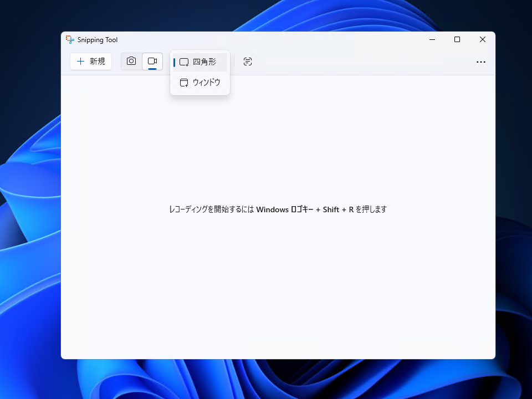The height and width of the screenshot is (399, 532).
Task: Open the options dropdown with three dots
Action: click(x=481, y=62)
